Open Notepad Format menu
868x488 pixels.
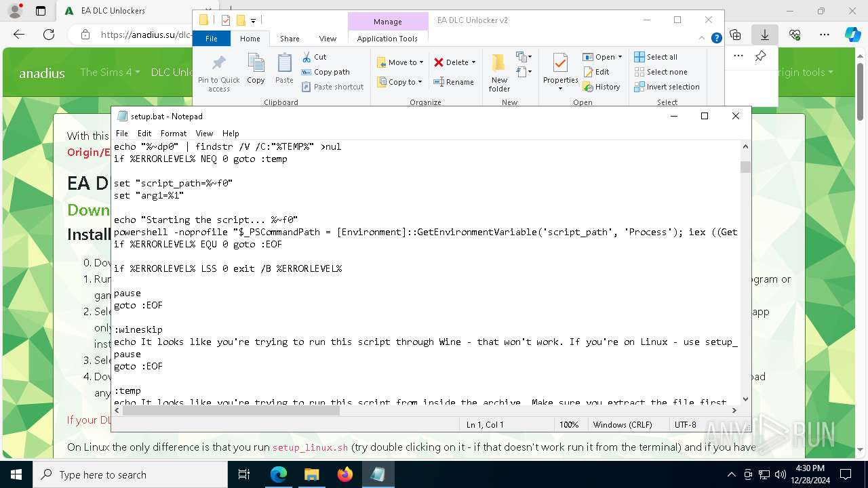pyautogui.click(x=174, y=134)
